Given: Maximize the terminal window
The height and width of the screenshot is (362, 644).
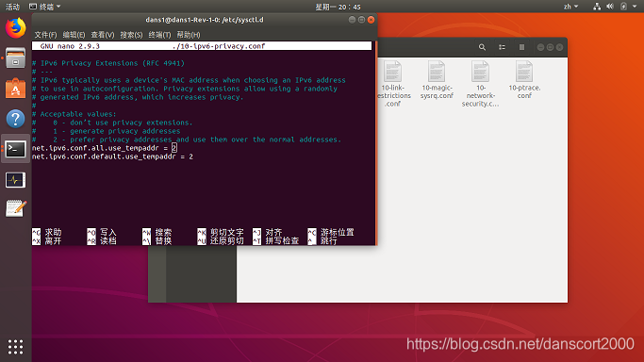Looking at the screenshot, I should tap(361, 20).
